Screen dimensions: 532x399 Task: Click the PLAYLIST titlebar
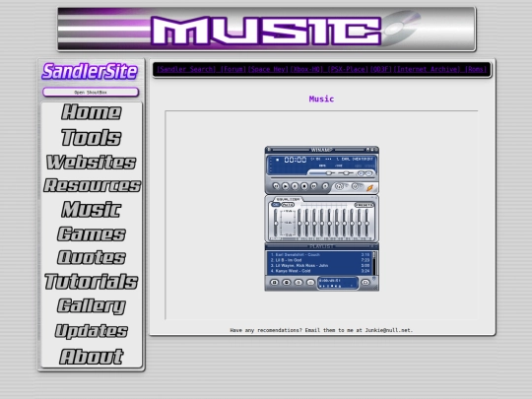(321, 246)
